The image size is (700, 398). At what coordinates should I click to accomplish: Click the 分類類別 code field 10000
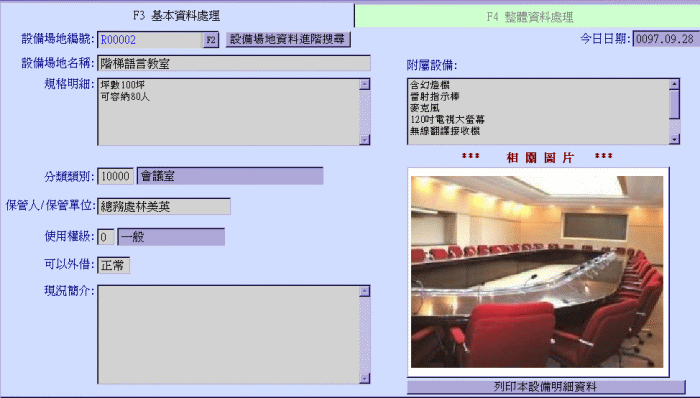115,176
